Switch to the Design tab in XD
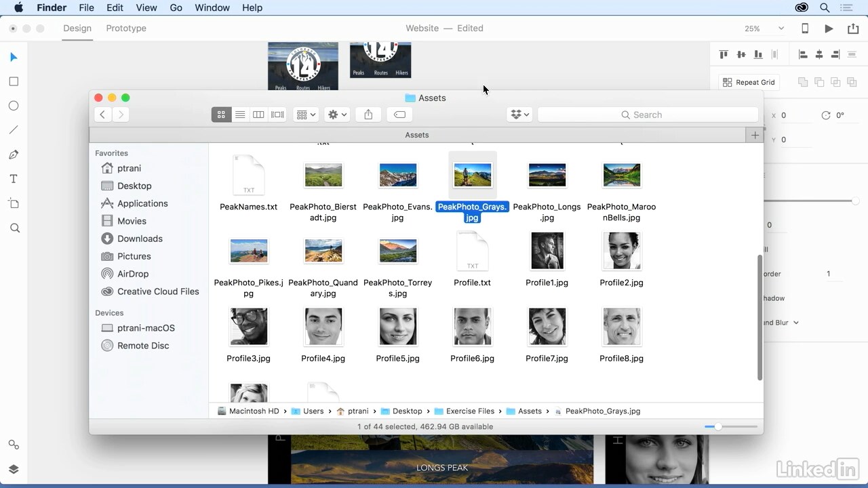This screenshot has width=868, height=488. coord(77,28)
